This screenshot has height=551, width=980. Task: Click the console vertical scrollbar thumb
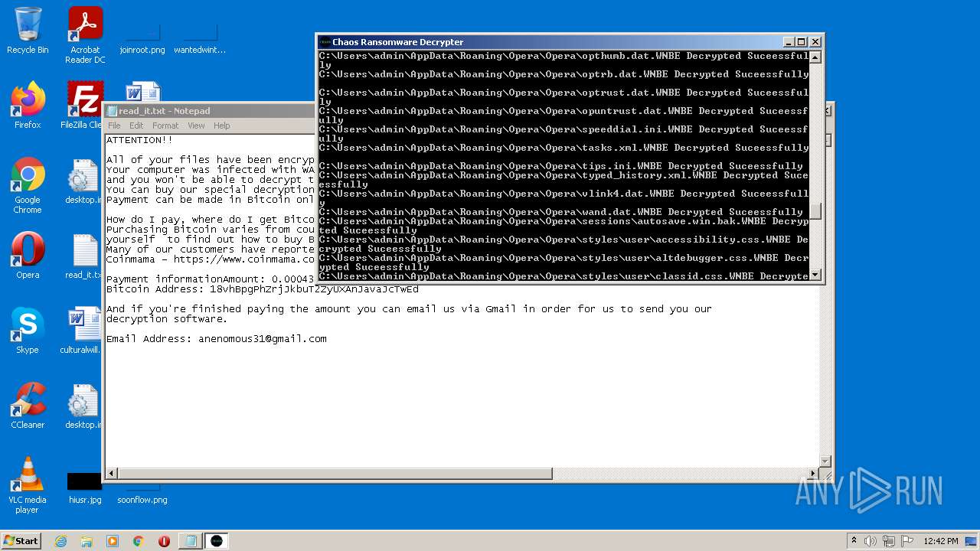coord(815,210)
